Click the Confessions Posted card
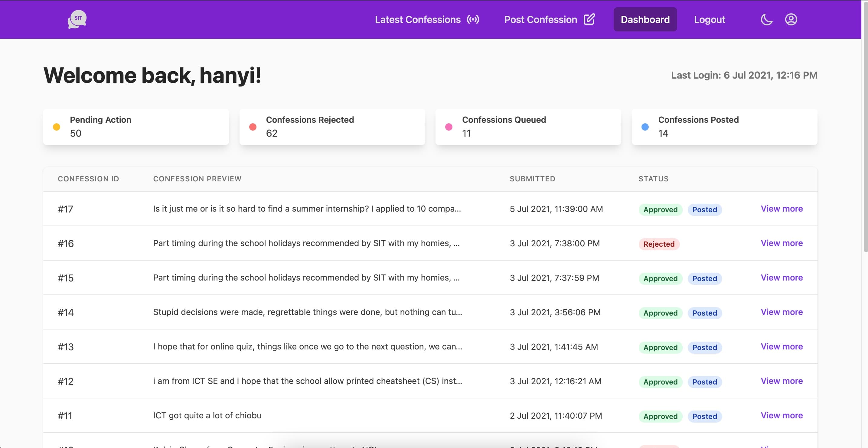 [x=724, y=127]
